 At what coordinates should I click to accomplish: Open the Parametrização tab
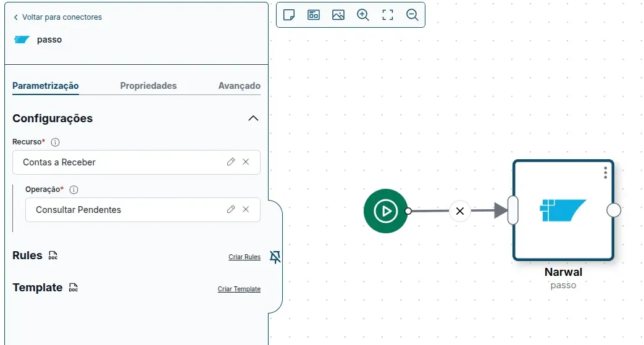click(46, 86)
